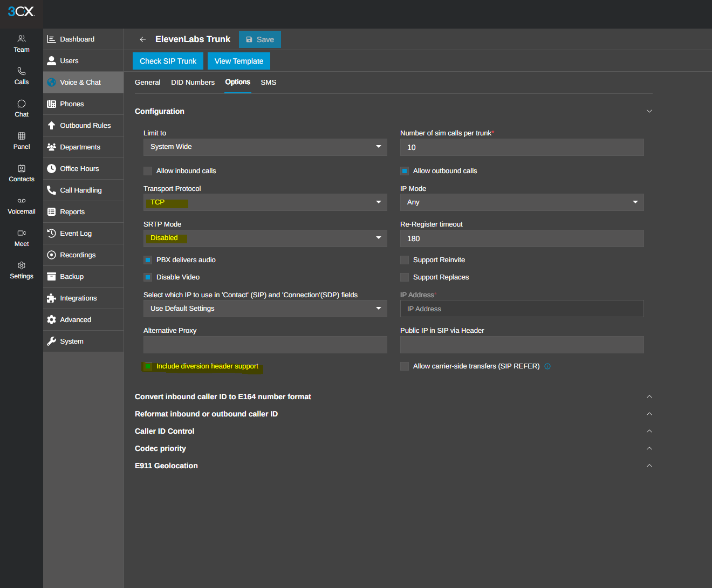Open the Panel grid icon
712x588 pixels.
[x=22, y=136]
